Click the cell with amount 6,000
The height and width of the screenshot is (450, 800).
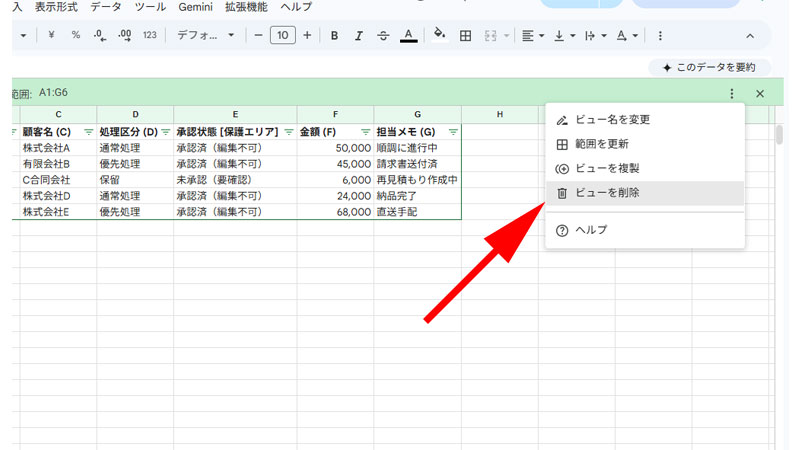(335, 180)
